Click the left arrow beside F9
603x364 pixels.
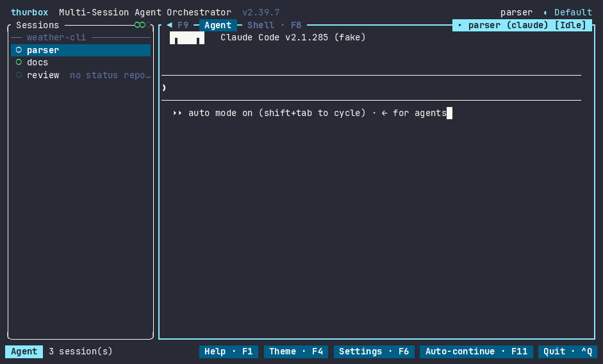pyautogui.click(x=170, y=25)
